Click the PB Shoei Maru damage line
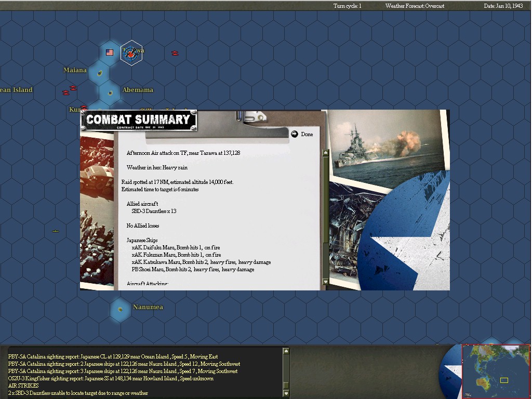Viewport: 532px width, 399px height. (x=193, y=270)
